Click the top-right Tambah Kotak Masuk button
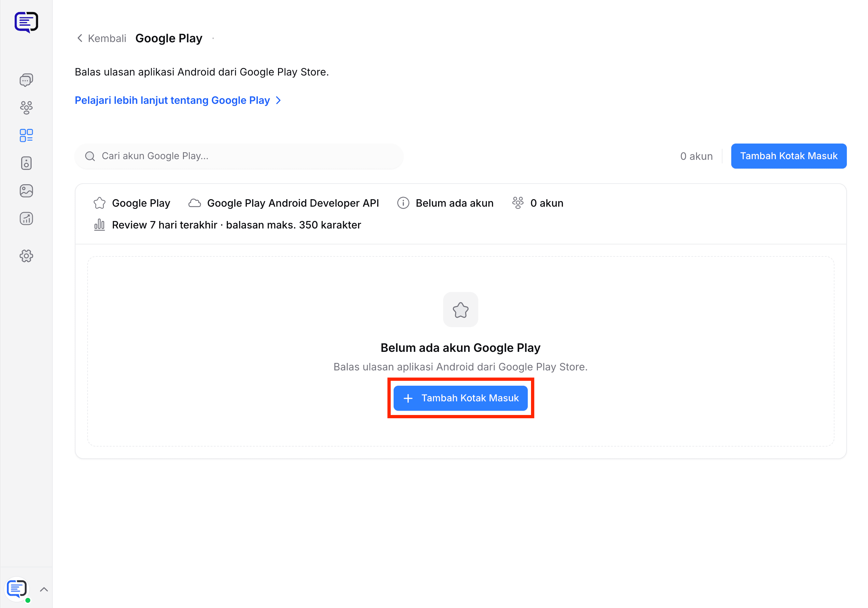 789,156
